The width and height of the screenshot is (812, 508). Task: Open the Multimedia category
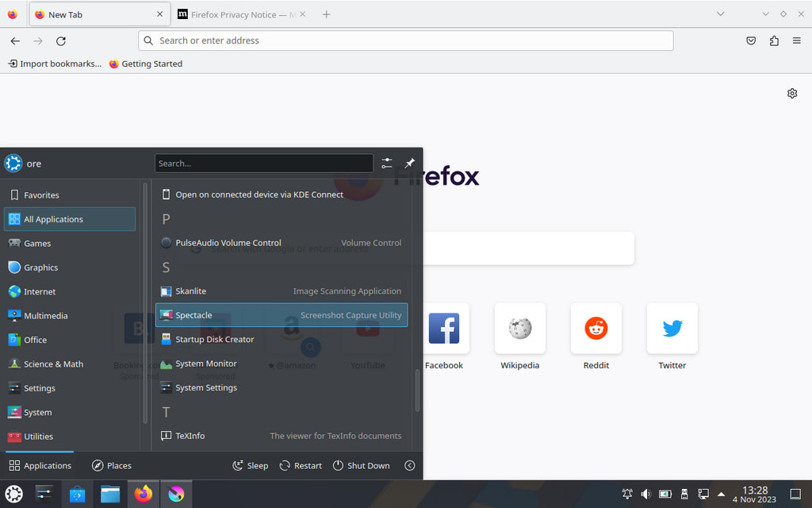(x=70, y=316)
